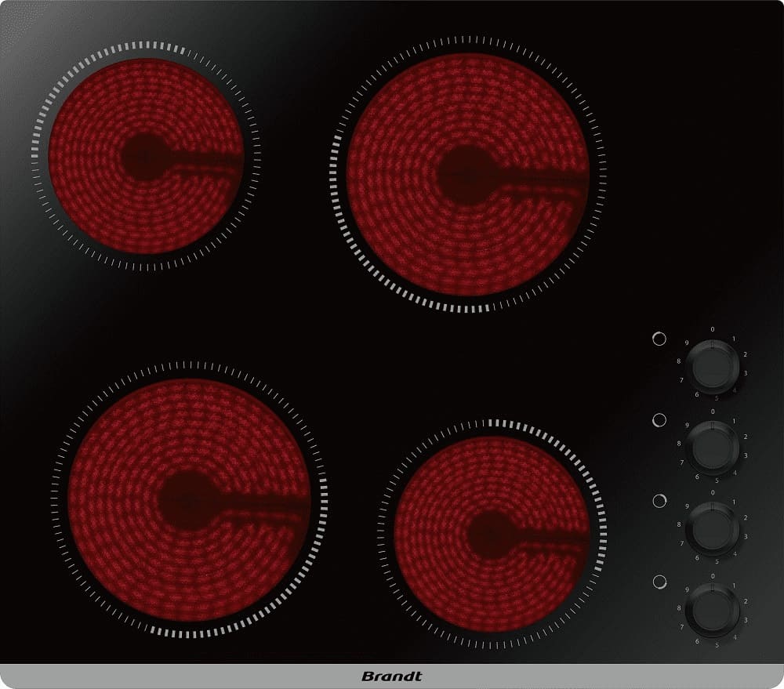This screenshot has width=784, height=689.
Task: Turn the rear-left zone control knob
Action: (713, 367)
